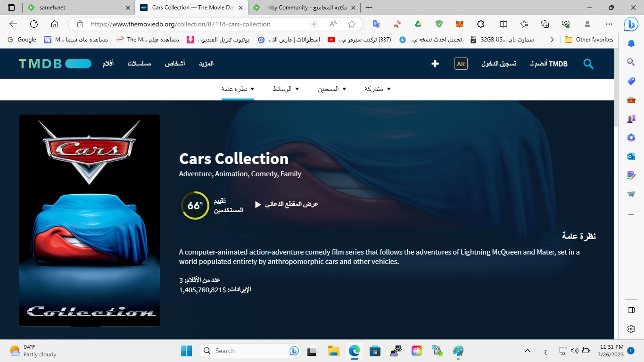Screen dimensions: 644x362
Task: Open the Google bookmark
Action: click(x=22, y=40)
